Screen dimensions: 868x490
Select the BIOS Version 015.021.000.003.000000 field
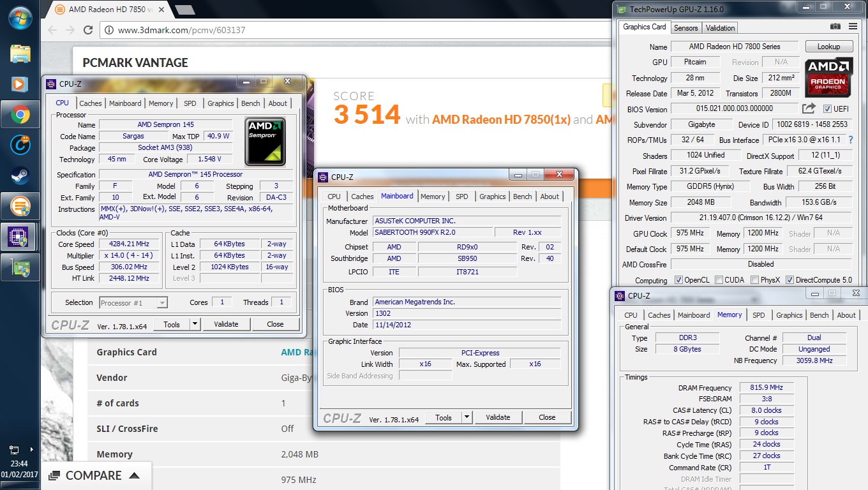click(734, 108)
